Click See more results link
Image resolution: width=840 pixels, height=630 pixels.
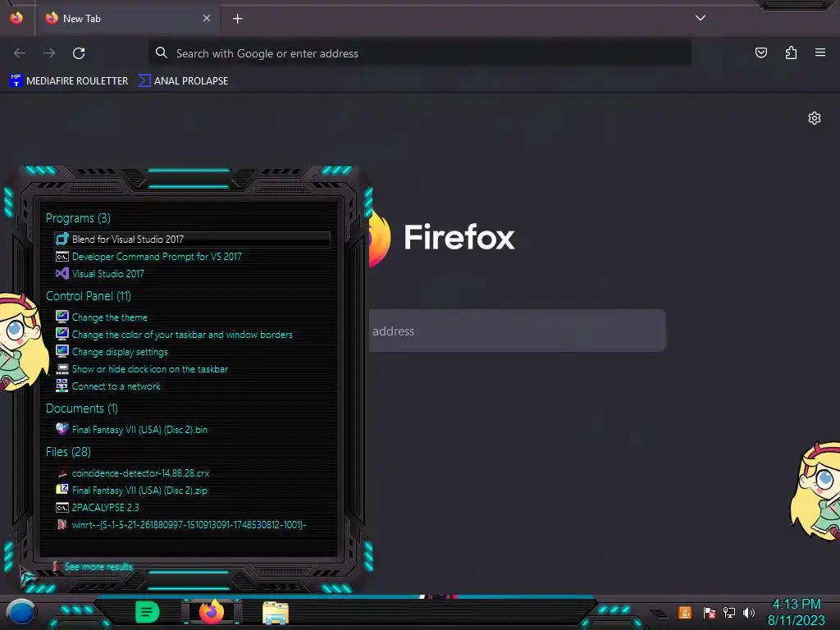tap(98, 567)
